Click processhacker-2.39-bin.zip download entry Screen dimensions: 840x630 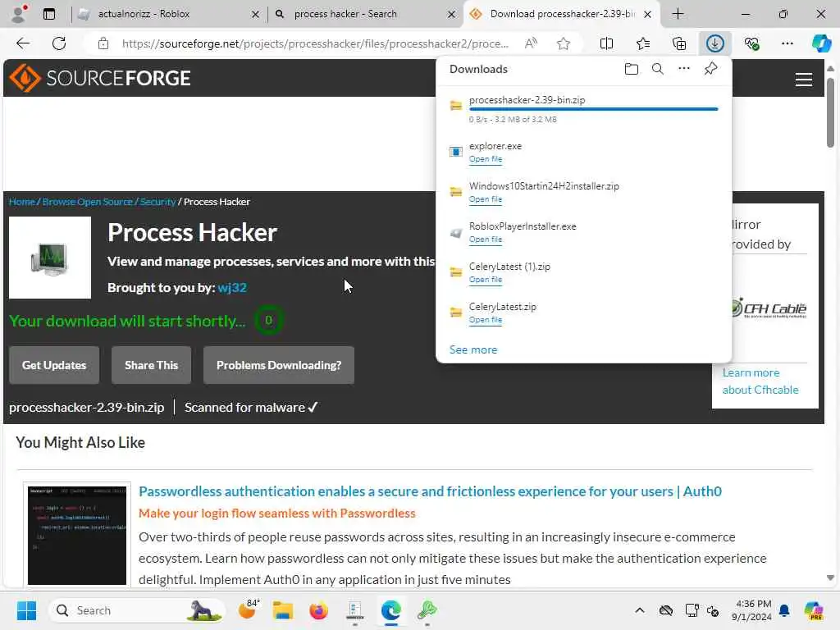[584, 109]
